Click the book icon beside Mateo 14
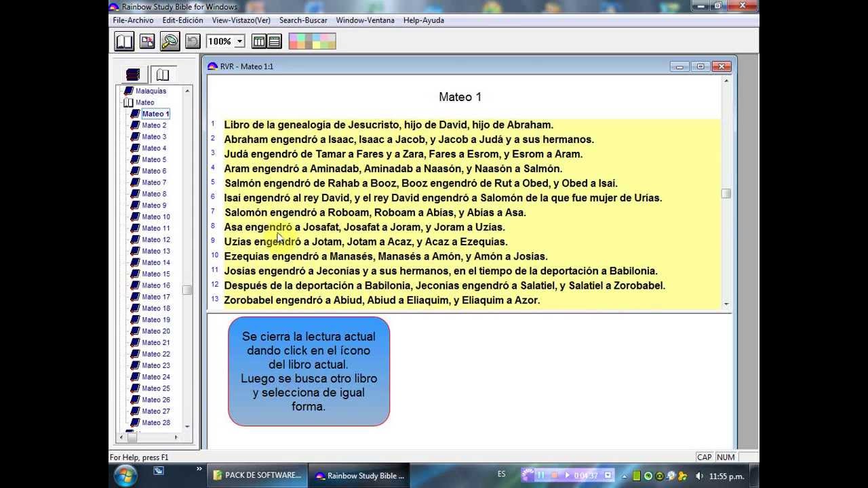Screen dimensions: 868x488 click(135, 263)
